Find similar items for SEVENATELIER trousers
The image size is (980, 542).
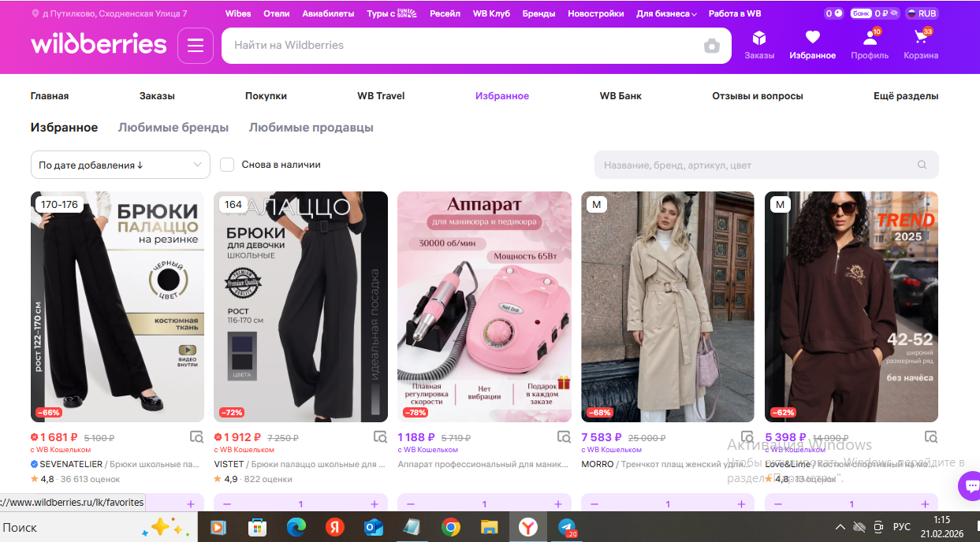tap(196, 436)
